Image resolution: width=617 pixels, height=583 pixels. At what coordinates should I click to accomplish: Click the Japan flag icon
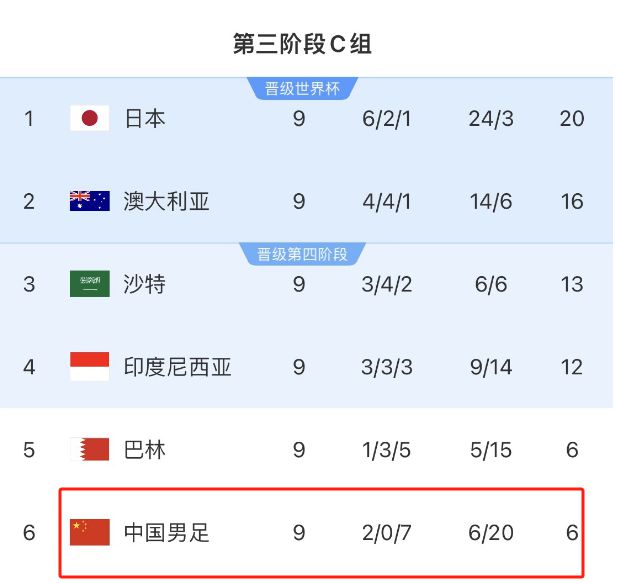coord(89,119)
